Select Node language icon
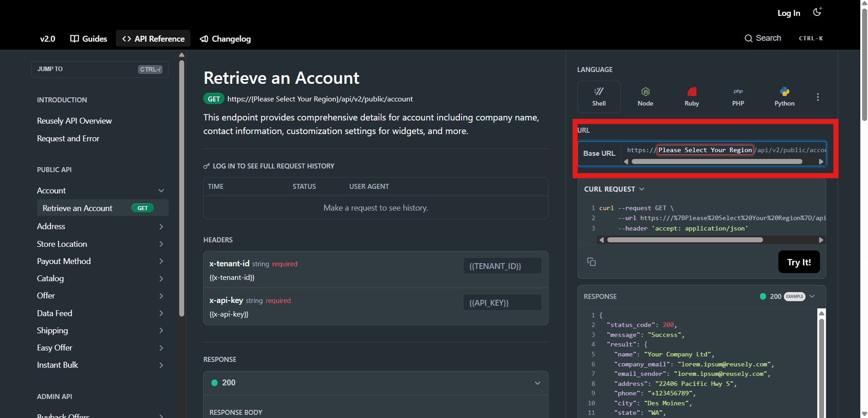Screen dimensions: 868x418 click(x=645, y=91)
